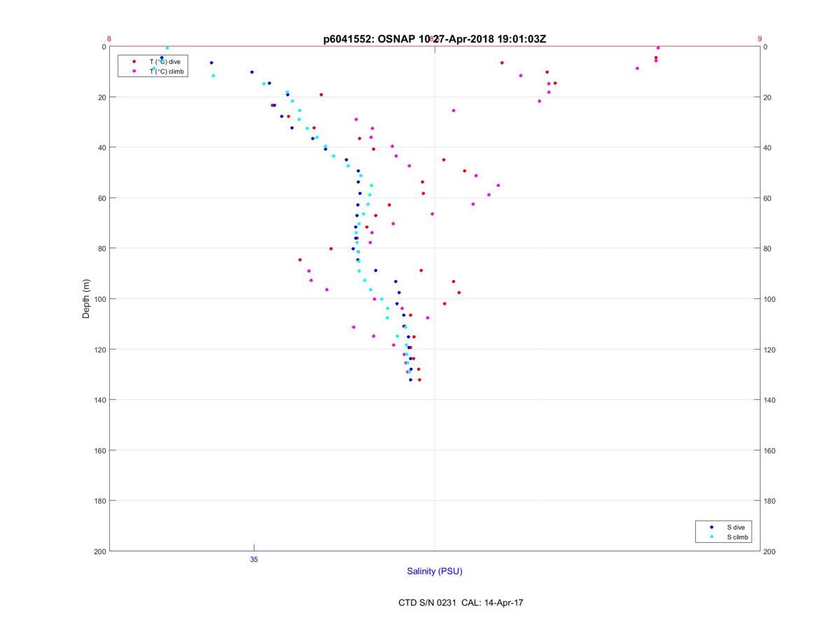Click "140" on the left depth axis
This screenshot has width=840, height=620.
click(x=99, y=400)
